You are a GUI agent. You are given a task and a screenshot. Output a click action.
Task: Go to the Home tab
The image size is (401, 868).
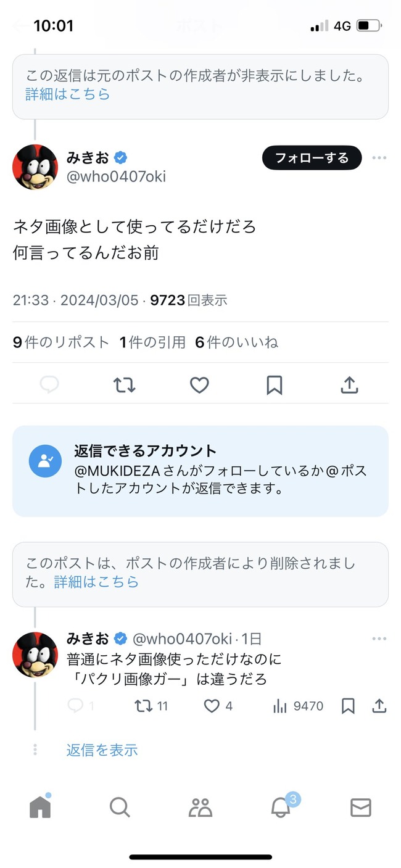pos(41,807)
